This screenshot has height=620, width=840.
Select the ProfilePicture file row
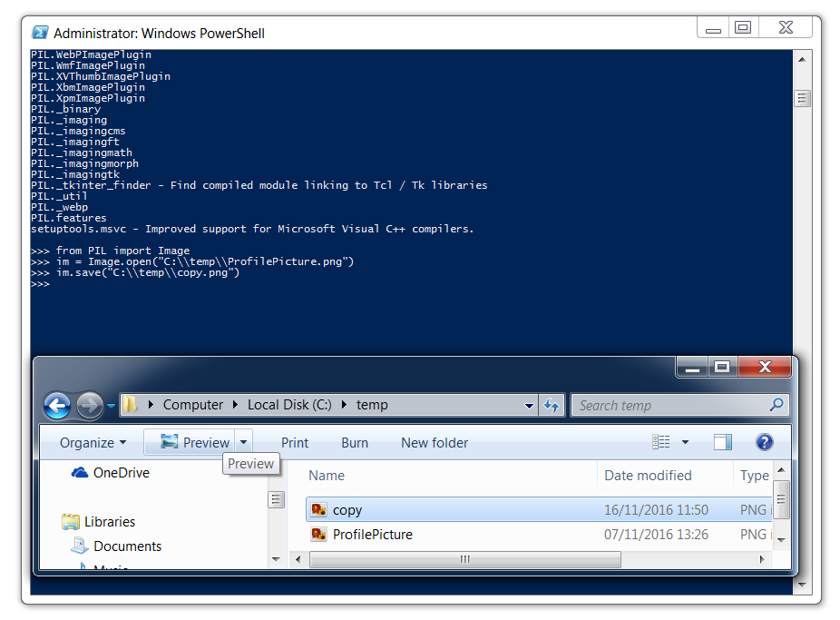coord(539,535)
